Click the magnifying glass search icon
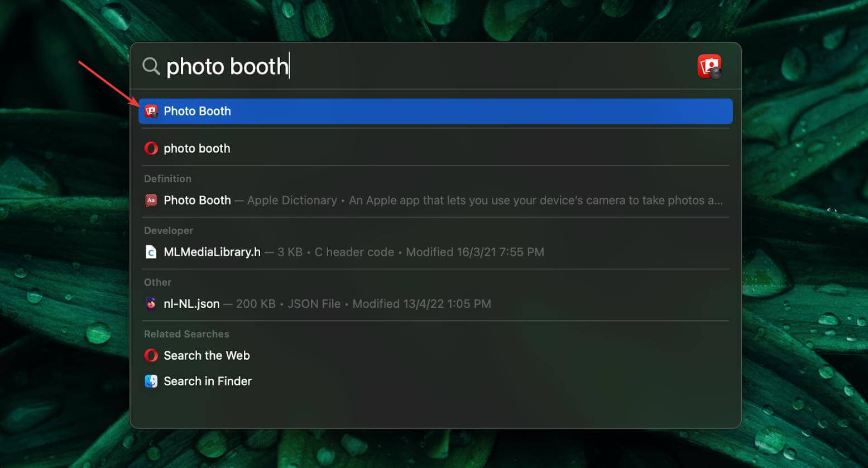 (x=151, y=66)
